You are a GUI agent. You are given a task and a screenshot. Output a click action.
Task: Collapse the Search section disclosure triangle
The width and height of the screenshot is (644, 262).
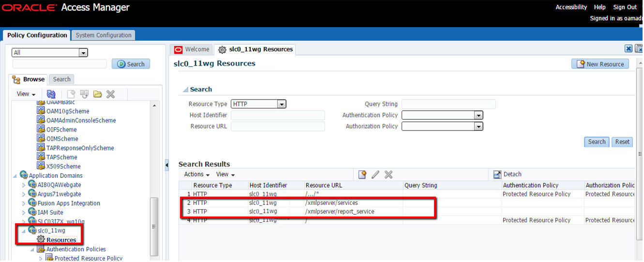[x=185, y=89]
